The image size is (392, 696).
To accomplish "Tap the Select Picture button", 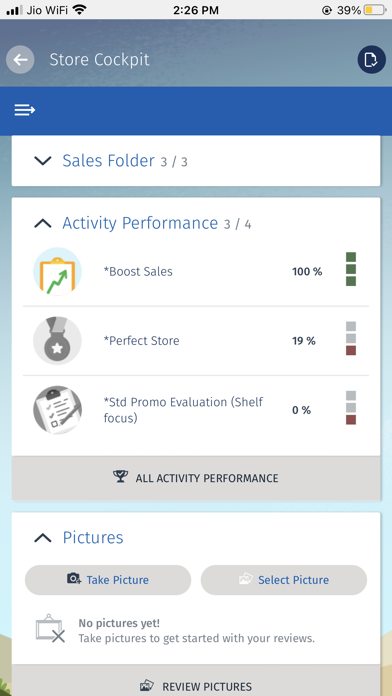I will click(284, 580).
